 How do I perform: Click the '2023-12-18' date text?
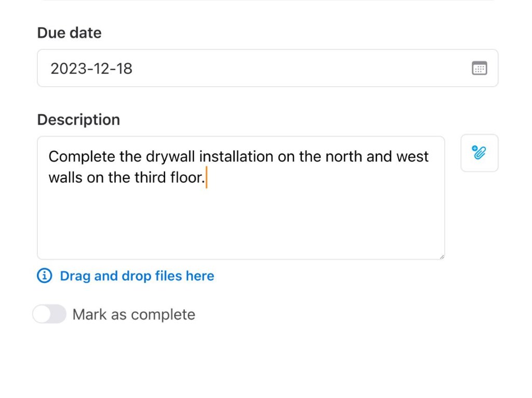pyautogui.click(x=91, y=68)
